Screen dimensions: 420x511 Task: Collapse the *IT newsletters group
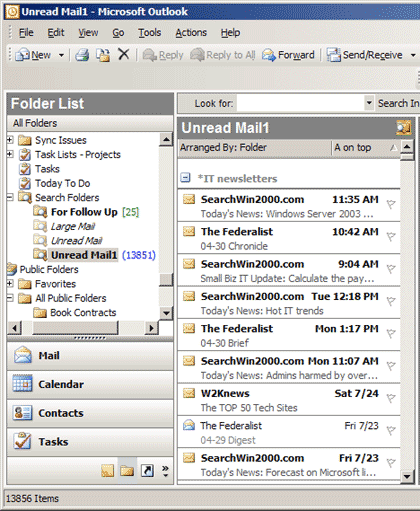(x=185, y=178)
